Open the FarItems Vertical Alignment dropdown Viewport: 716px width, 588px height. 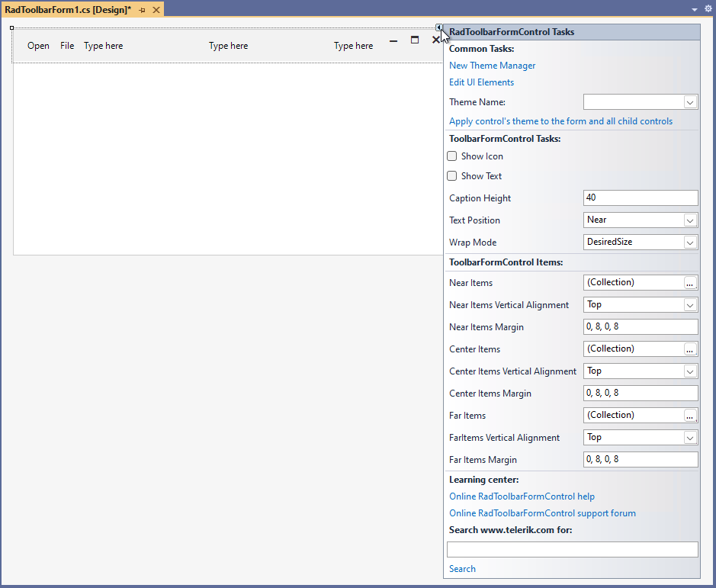[x=690, y=437]
